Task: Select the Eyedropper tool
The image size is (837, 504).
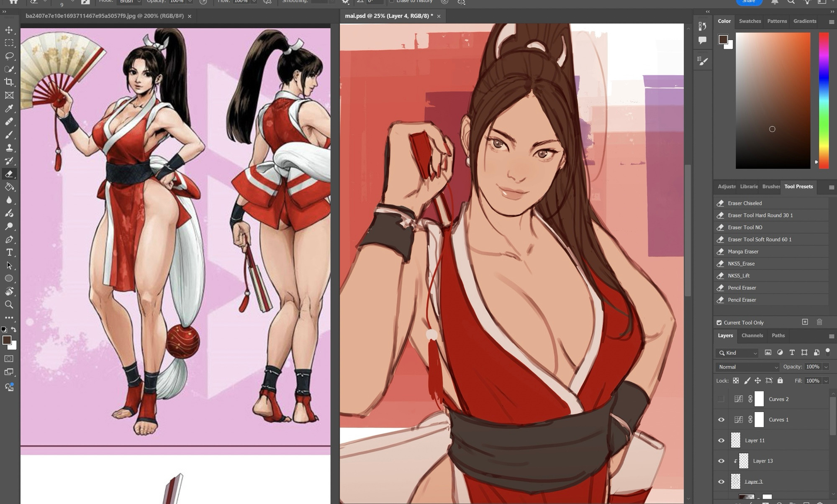Action: (9, 108)
